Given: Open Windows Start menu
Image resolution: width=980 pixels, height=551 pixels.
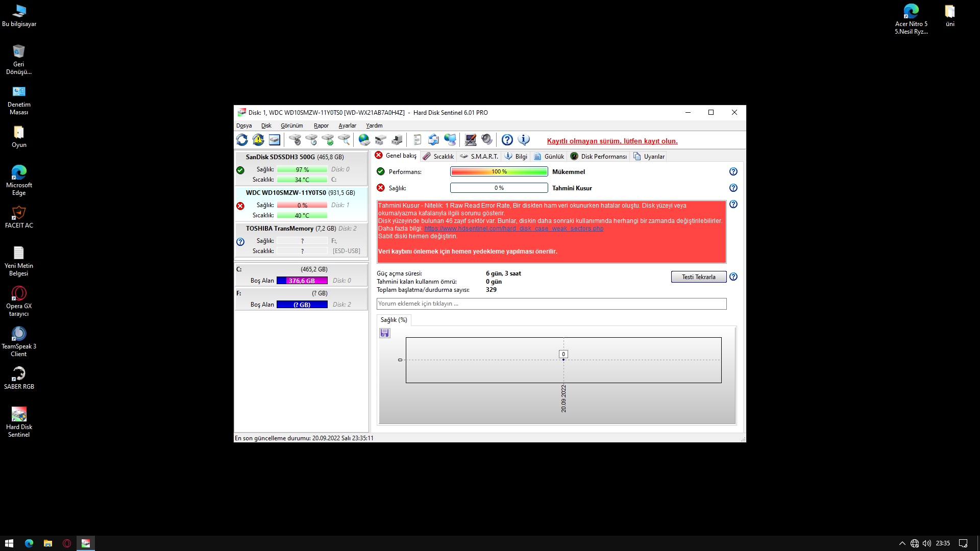Looking at the screenshot, I should tap(9, 543).
